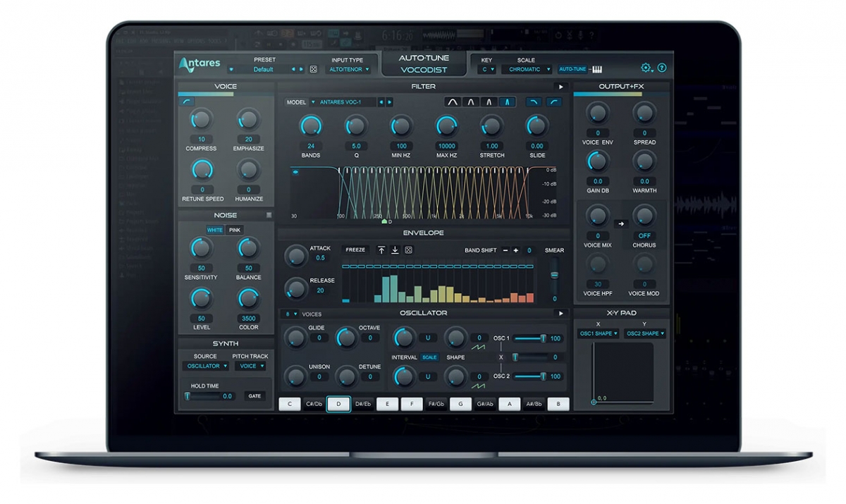Viewport: 846px width, 504px height.
Task: Click the Bands knob in Filter
Action: click(310, 125)
